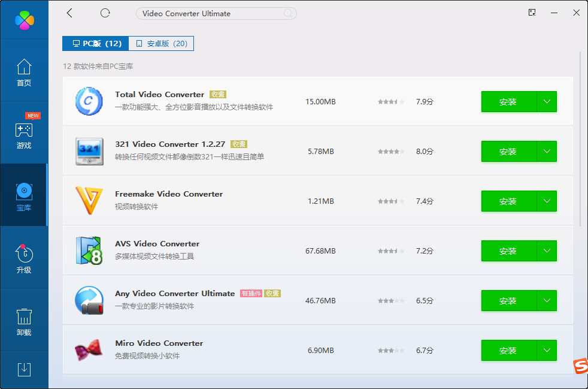Screen dimensions: 588x389
Task: Expand install options for Miro Video Converter
Action: pos(547,350)
